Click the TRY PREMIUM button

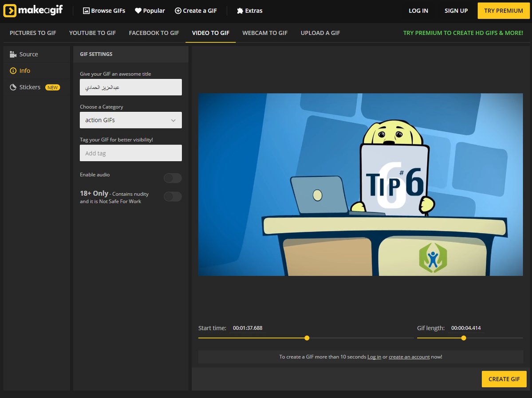pos(503,11)
